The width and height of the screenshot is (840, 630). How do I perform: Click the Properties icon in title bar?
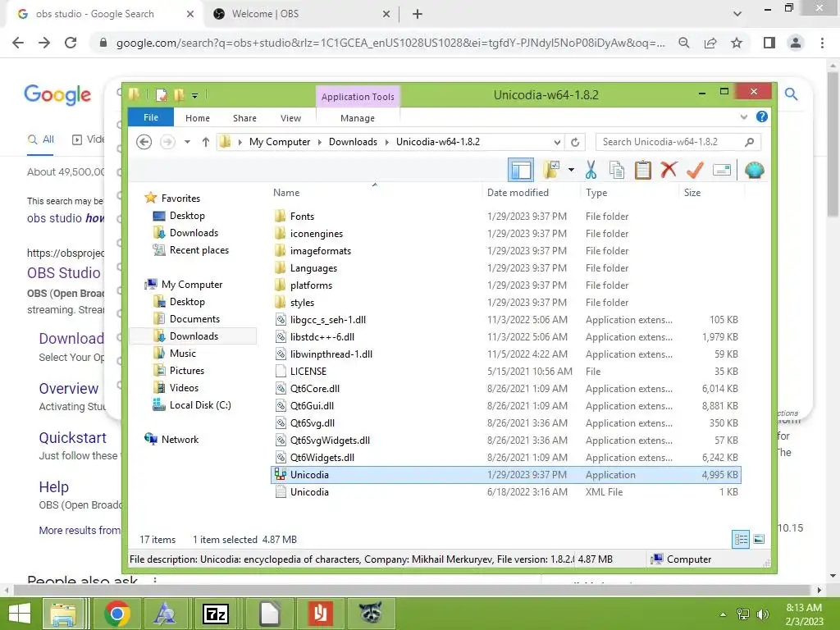pyautogui.click(x=162, y=95)
